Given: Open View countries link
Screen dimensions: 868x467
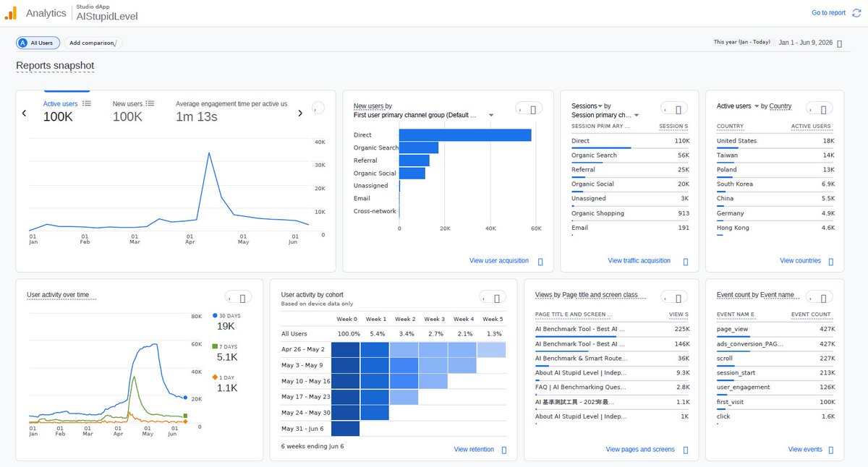Looking at the screenshot, I should click(x=800, y=261).
